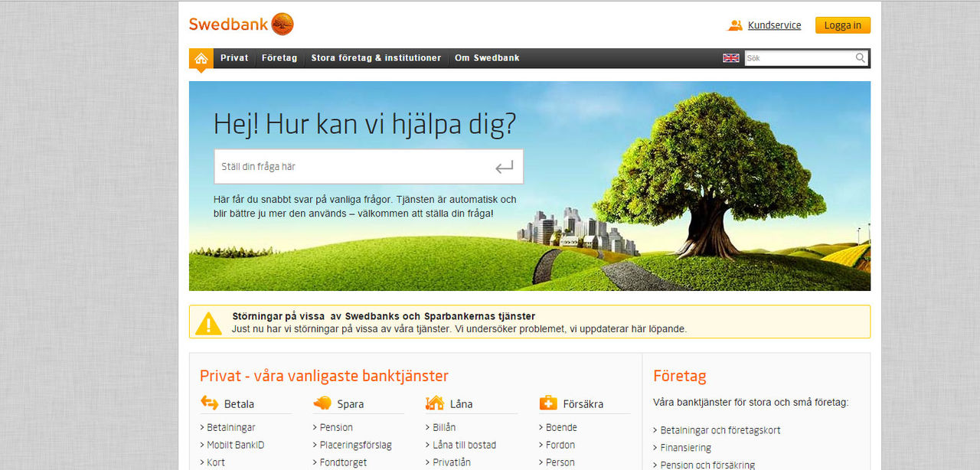
Task: Open the Privat menu
Action: (x=234, y=58)
